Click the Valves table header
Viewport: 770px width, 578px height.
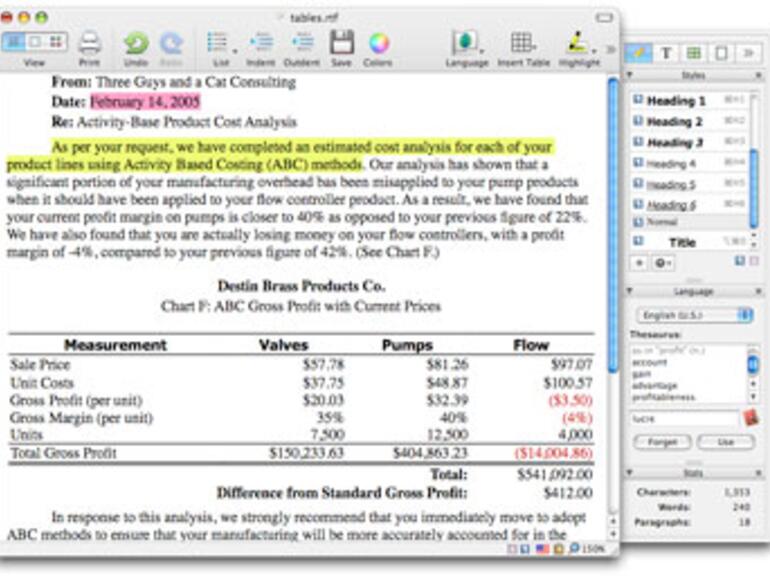283,345
